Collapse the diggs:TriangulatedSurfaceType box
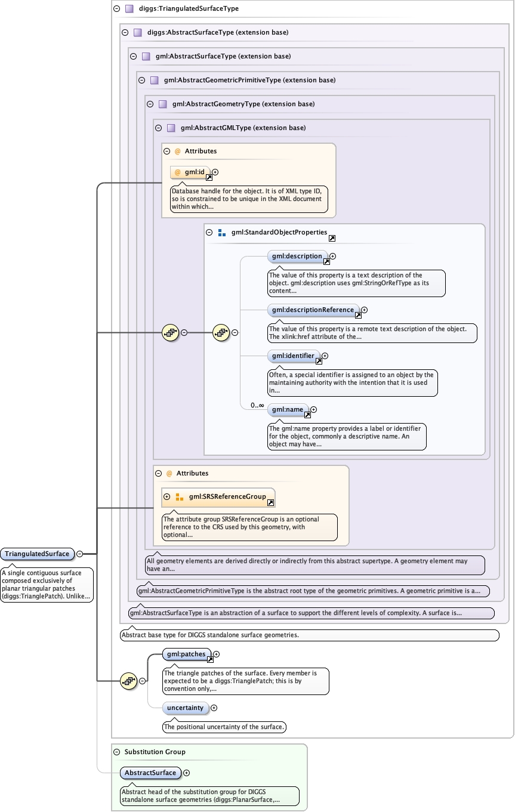515x812 pixels. [x=116, y=9]
